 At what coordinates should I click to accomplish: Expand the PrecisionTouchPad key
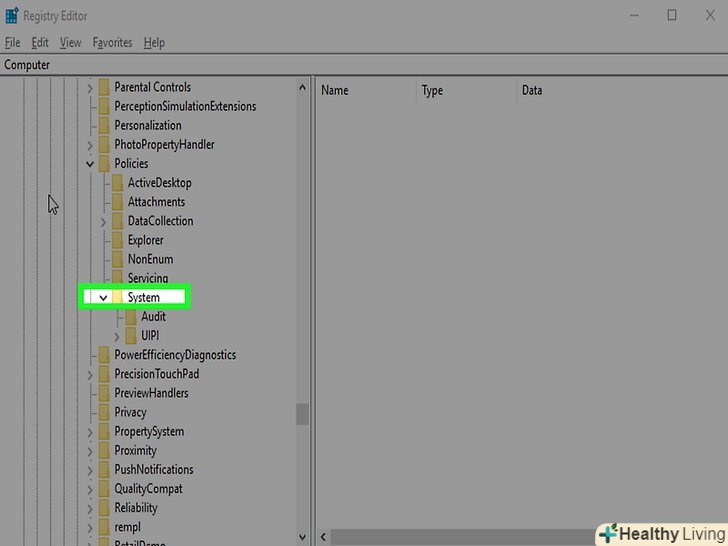pos(90,374)
